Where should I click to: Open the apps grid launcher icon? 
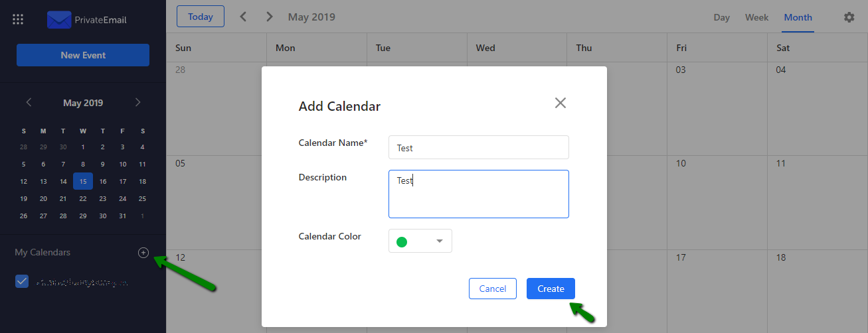coord(18,19)
